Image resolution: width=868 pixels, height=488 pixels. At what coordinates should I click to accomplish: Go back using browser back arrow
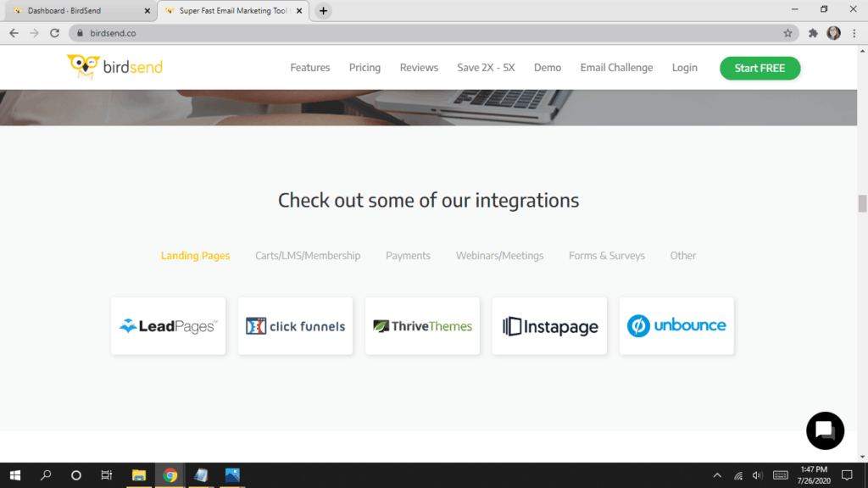click(14, 33)
